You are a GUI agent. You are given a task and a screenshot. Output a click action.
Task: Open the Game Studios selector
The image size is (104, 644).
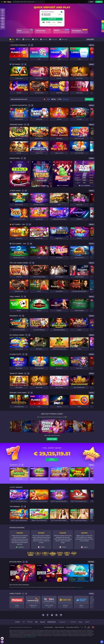[x=90, y=39]
